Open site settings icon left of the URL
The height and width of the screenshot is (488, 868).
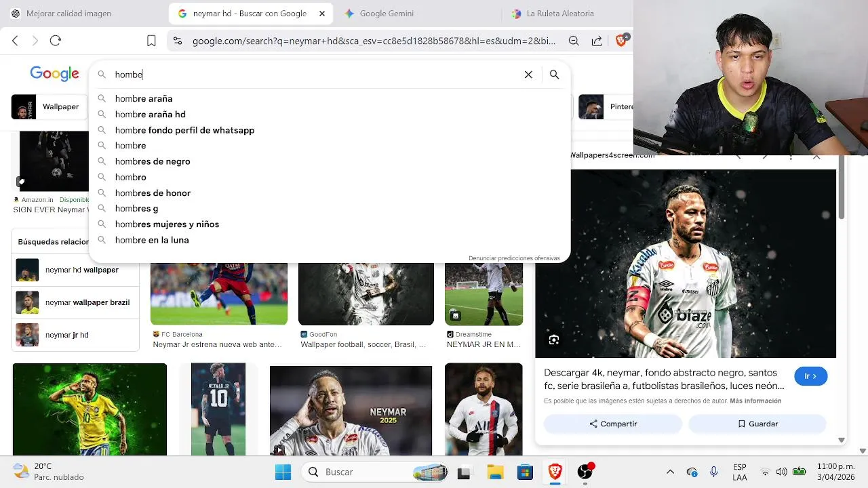(178, 41)
